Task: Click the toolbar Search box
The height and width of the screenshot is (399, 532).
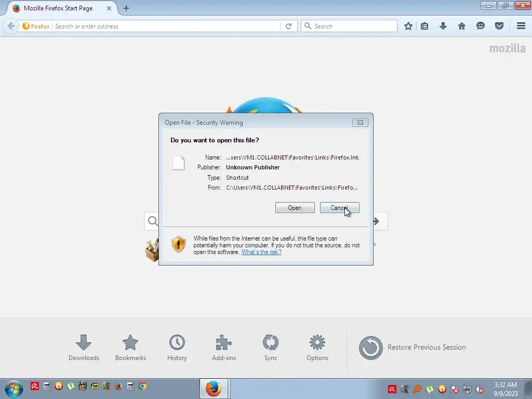Action: (x=349, y=26)
